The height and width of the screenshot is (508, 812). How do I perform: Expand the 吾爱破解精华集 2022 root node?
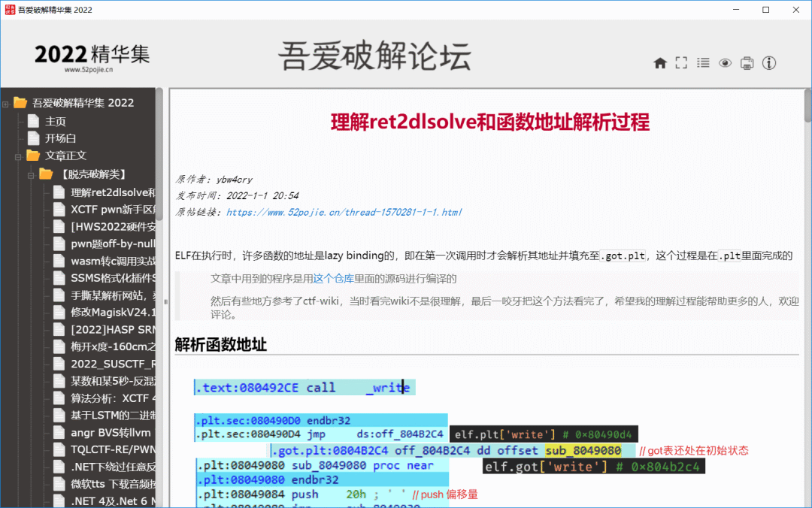point(6,104)
